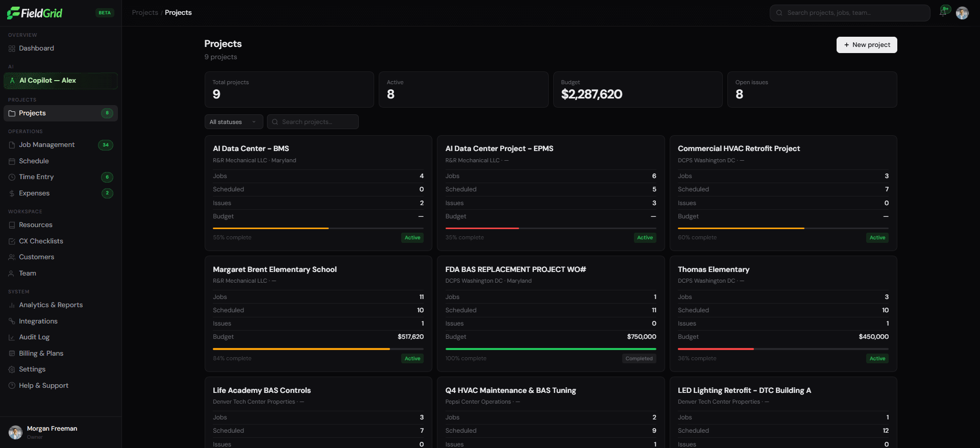Click the CX Checklists icon
Image resolution: width=980 pixels, height=448 pixels.
click(12, 241)
